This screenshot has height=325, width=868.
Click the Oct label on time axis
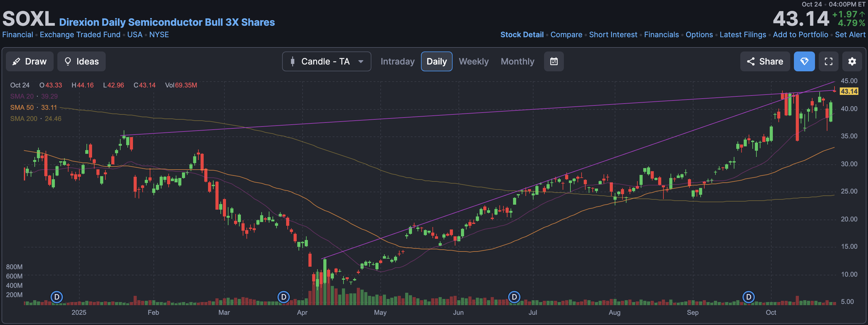771,313
